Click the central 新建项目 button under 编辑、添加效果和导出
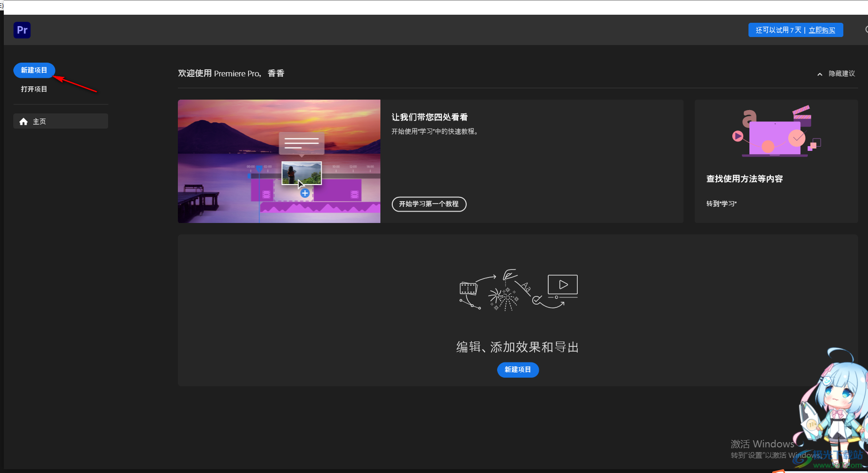Image resolution: width=868 pixels, height=473 pixels. (x=518, y=370)
